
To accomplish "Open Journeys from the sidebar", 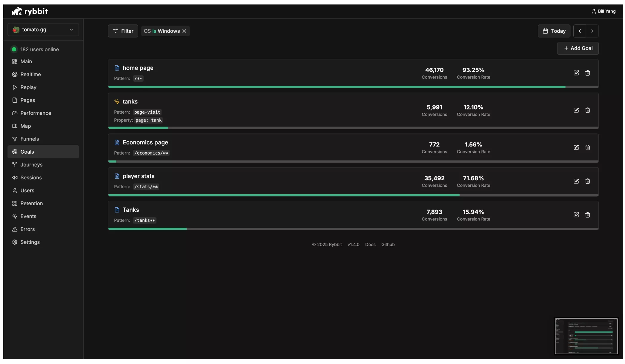I will (x=31, y=165).
